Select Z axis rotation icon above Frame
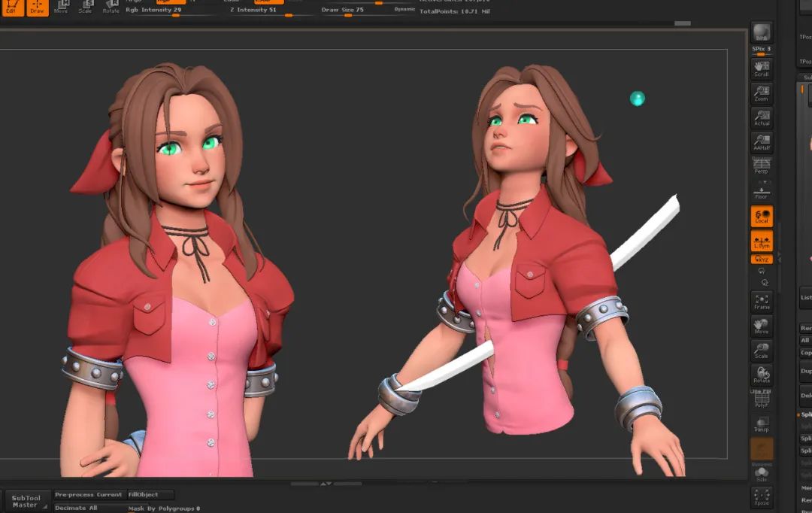 click(x=765, y=283)
